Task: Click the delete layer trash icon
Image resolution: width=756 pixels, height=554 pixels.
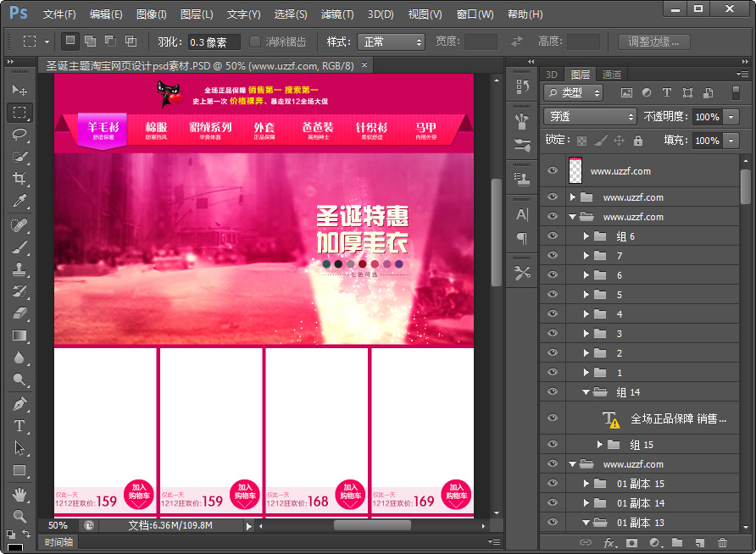Action: pos(722,542)
